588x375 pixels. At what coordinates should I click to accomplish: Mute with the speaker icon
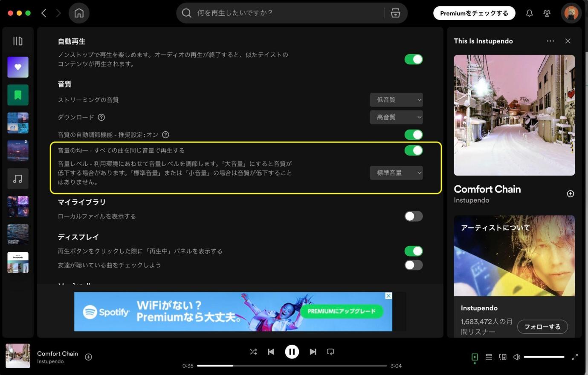coord(517,357)
